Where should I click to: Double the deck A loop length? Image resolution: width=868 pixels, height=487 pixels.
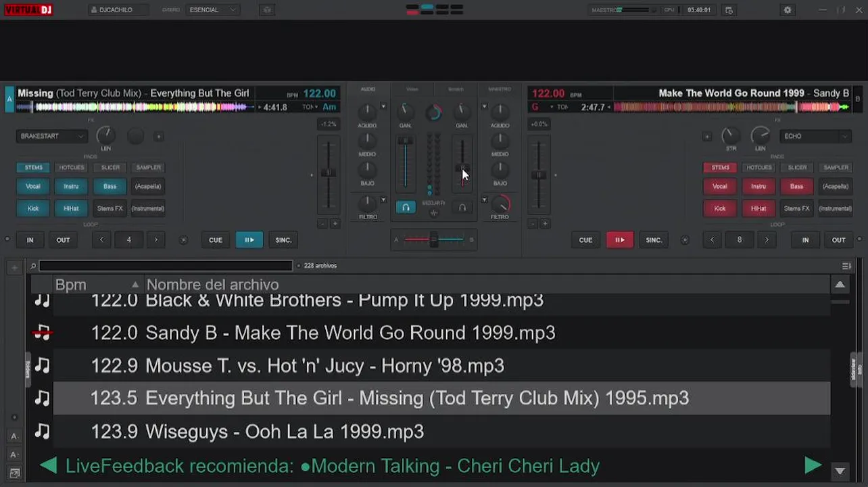[x=156, y=239]
